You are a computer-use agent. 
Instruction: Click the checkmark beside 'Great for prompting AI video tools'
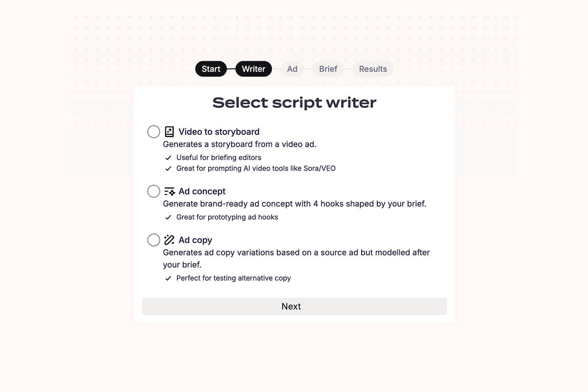pos(168,168)
